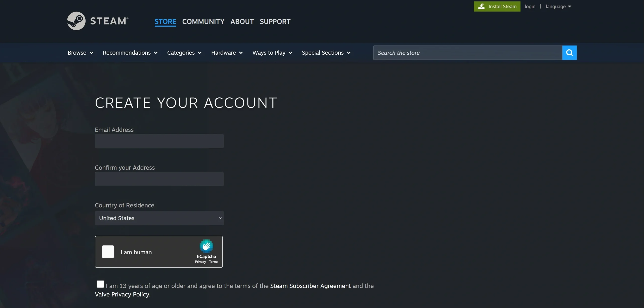Click the Install Steam download icon
644x308 pixels.
(x=481, y=7)
